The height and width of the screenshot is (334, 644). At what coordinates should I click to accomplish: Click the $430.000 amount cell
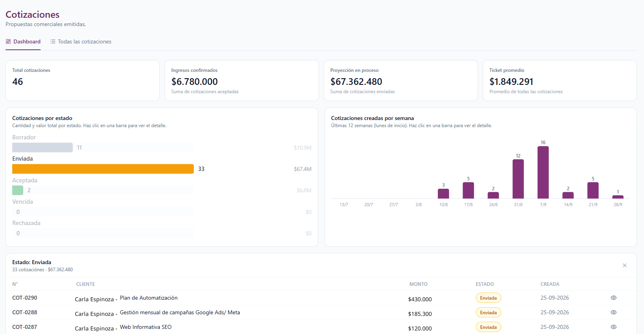[420, 299]
